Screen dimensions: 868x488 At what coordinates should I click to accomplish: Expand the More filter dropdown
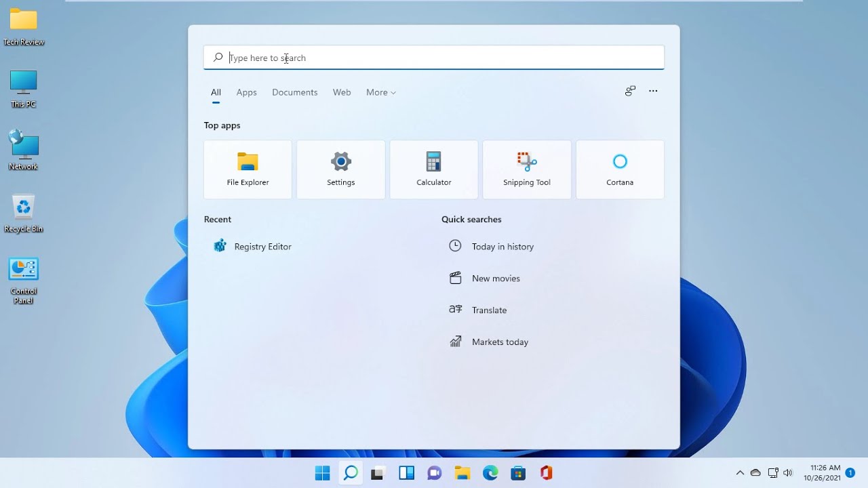[x=381, y=92]
